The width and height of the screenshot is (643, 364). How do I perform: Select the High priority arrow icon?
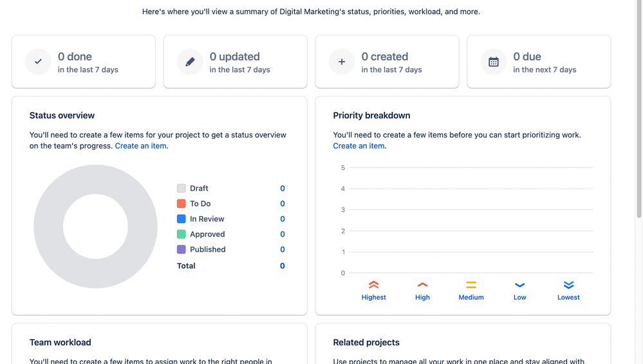(x=422, y=284)
